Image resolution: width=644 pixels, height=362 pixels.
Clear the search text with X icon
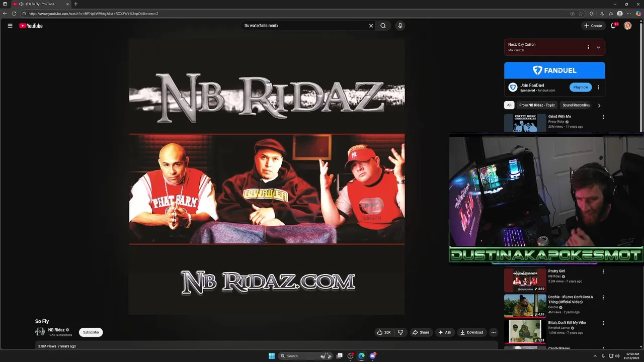[x=371, y=26]
